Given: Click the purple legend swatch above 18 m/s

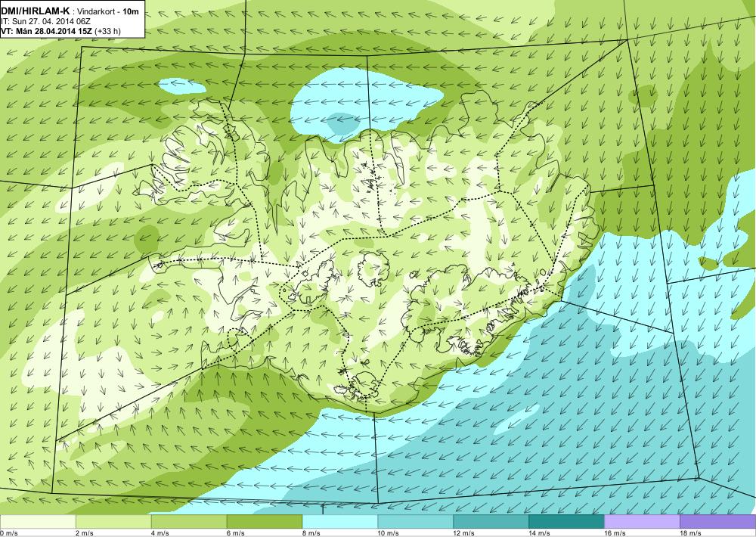Looking at the screenshot, I should 718,522.
